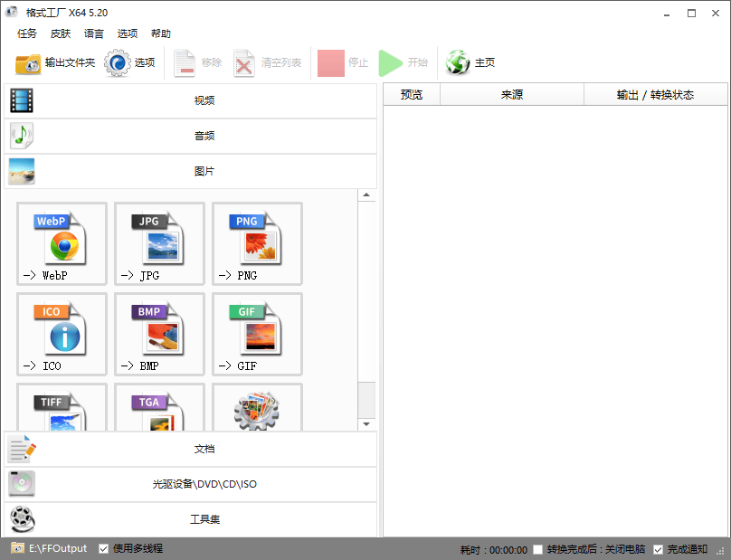
Task: Choose the TGA conversion icon
Action: [159, 407]
